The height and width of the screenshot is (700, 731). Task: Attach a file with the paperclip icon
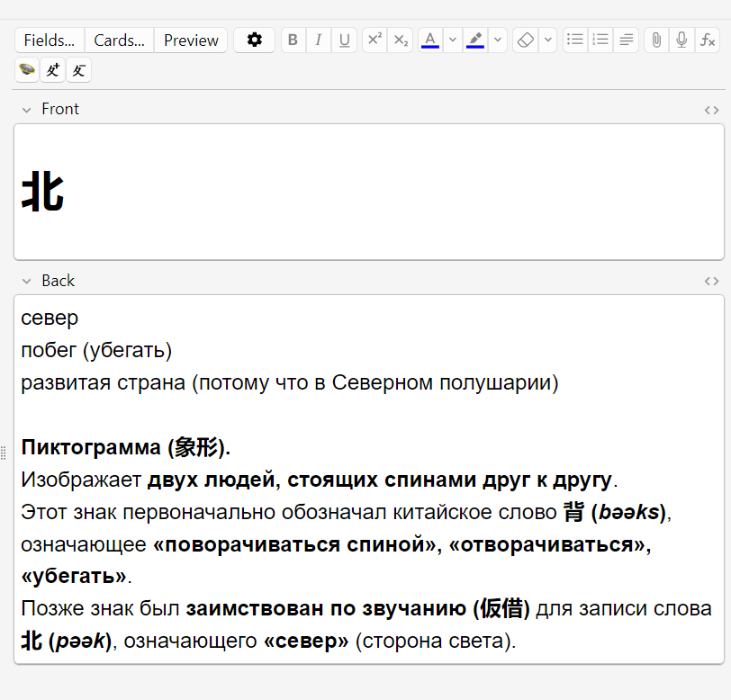pyautogui.click(x=656, y=40)
